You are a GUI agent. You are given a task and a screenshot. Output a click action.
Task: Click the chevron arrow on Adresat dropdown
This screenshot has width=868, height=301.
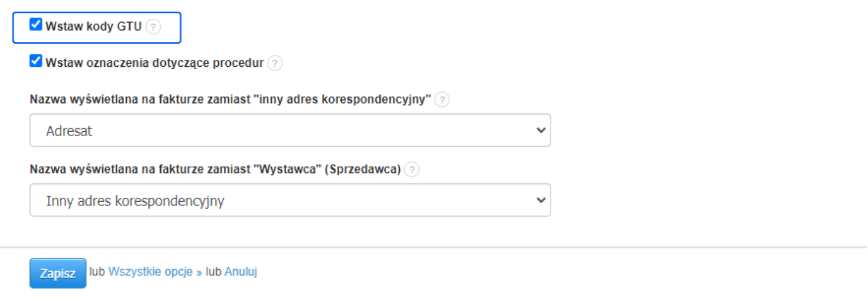[x=540, y=131]
